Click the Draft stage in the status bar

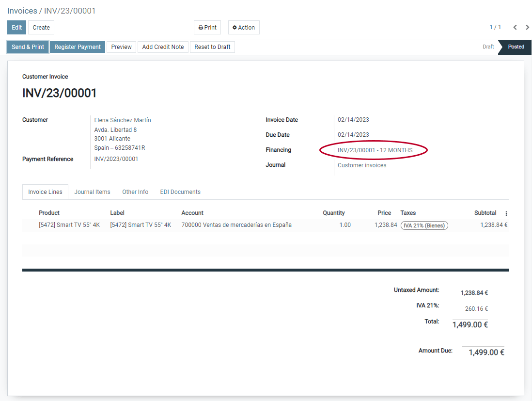[488, 47]
